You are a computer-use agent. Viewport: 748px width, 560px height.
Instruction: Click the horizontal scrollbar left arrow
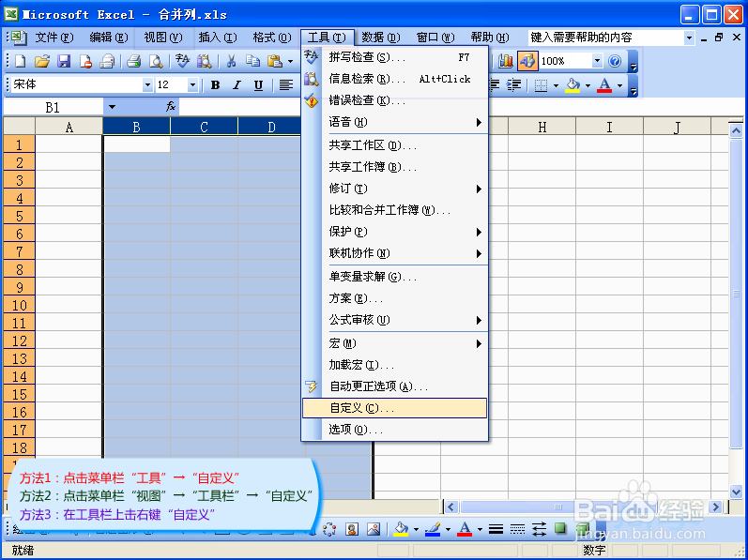point(452,507)
